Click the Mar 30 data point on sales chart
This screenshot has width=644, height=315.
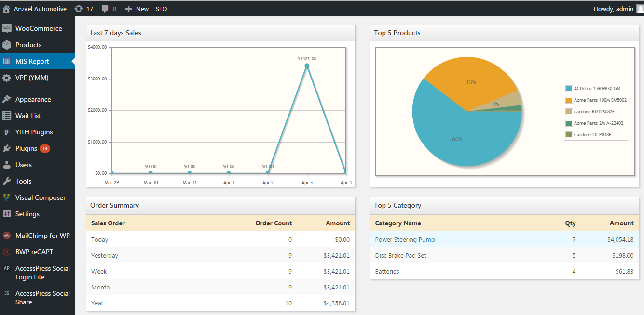pyautogui.click(x=151, y=173)
